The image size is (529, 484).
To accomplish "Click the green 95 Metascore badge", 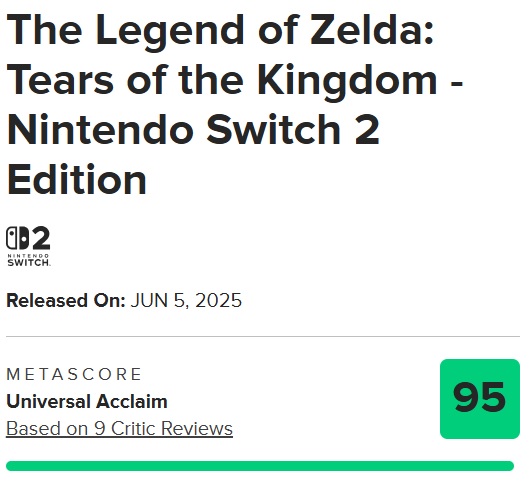I will click(x=480, y=399).
